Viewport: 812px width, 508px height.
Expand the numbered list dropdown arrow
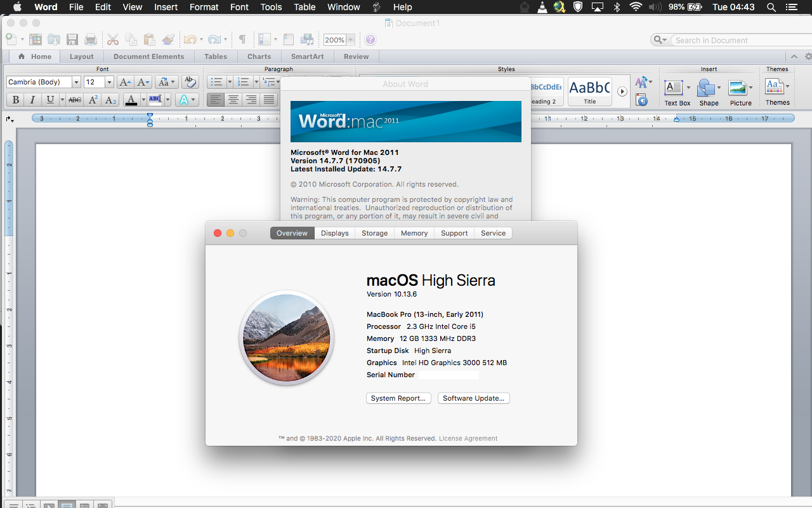click(x=256, y=82)
